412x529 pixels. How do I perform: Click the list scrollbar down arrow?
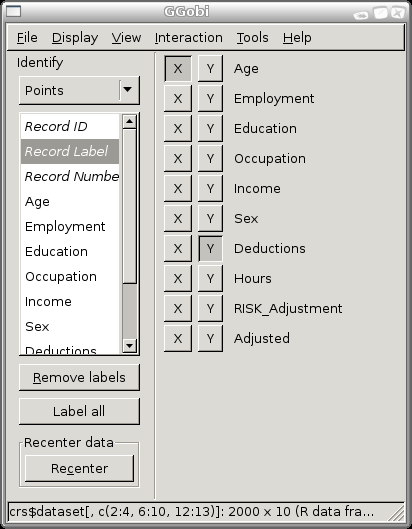[130, 345]
